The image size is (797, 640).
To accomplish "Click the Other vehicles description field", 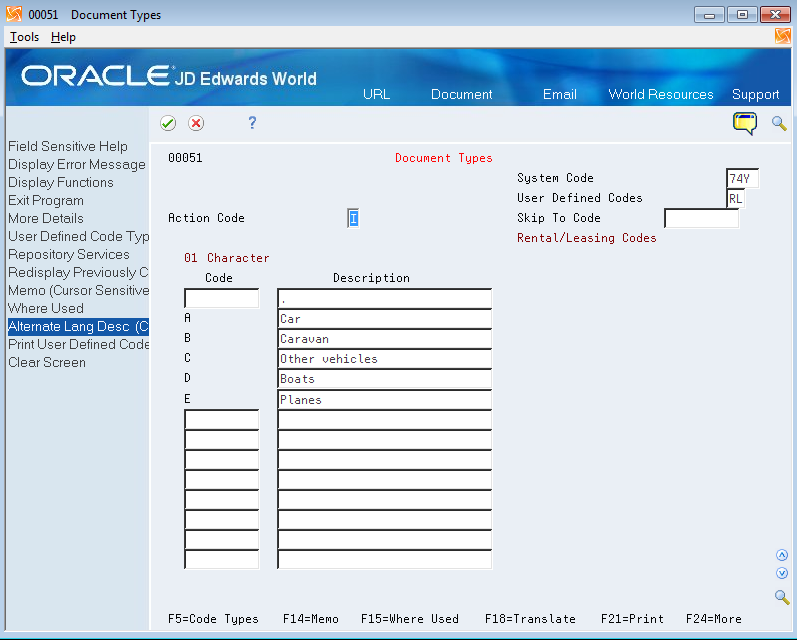I will [x=385, y=359].
